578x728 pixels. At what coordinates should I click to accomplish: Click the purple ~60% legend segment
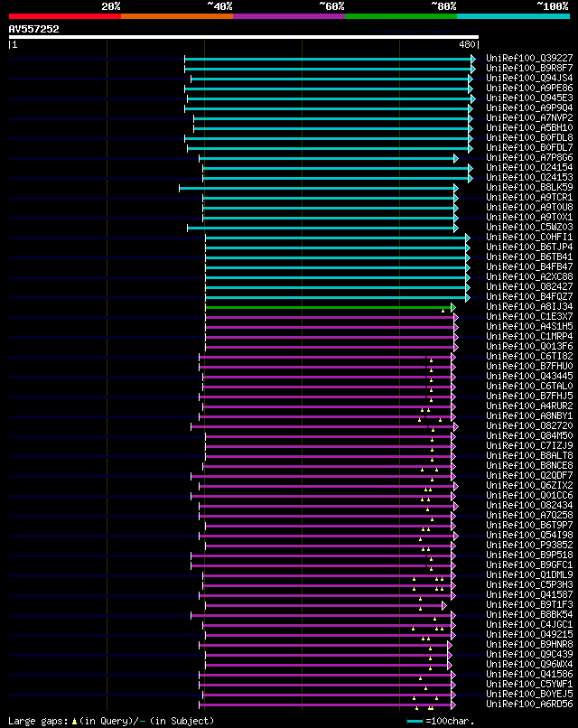click(x=289, y=16)
